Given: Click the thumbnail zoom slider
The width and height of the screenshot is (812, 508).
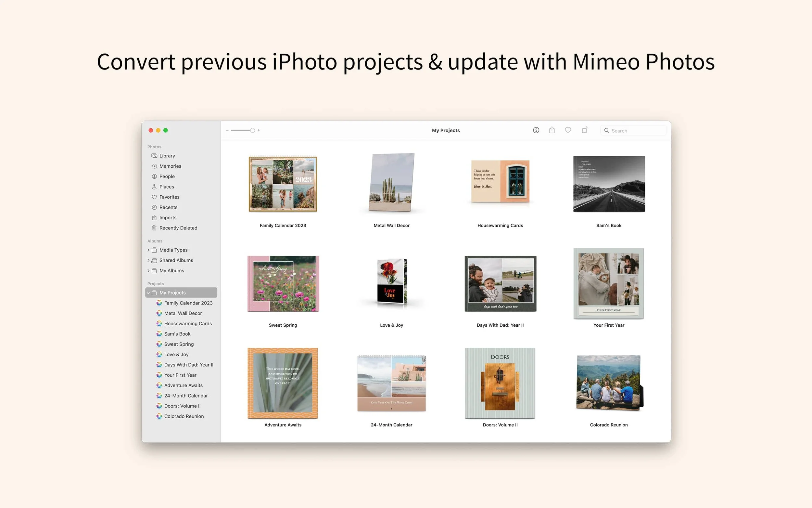Looking at the screenshot, I should 243,130.
